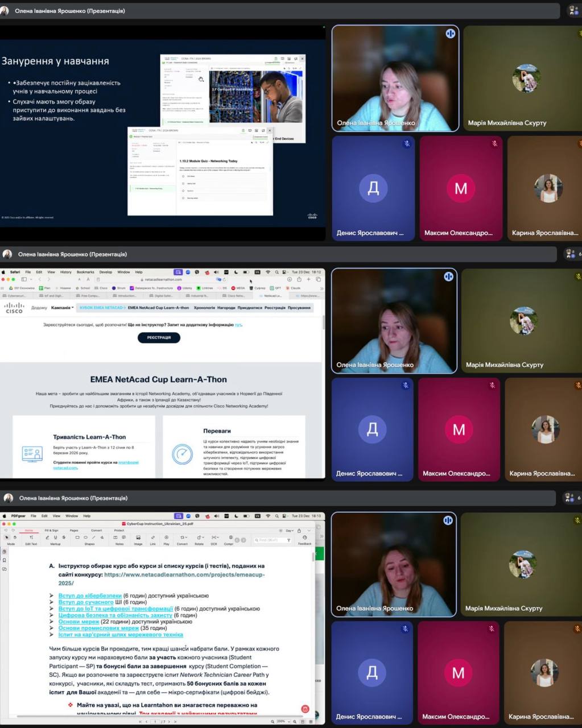Pick the strikethrough markup tool
The image size is (582, 728).
[64, 537]
